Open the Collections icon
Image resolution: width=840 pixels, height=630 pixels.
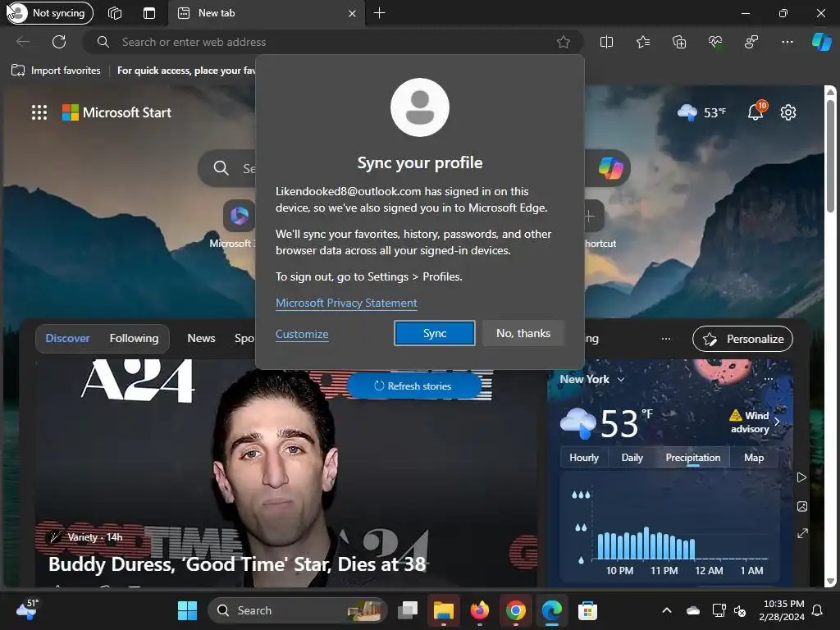tap(678, 42)
